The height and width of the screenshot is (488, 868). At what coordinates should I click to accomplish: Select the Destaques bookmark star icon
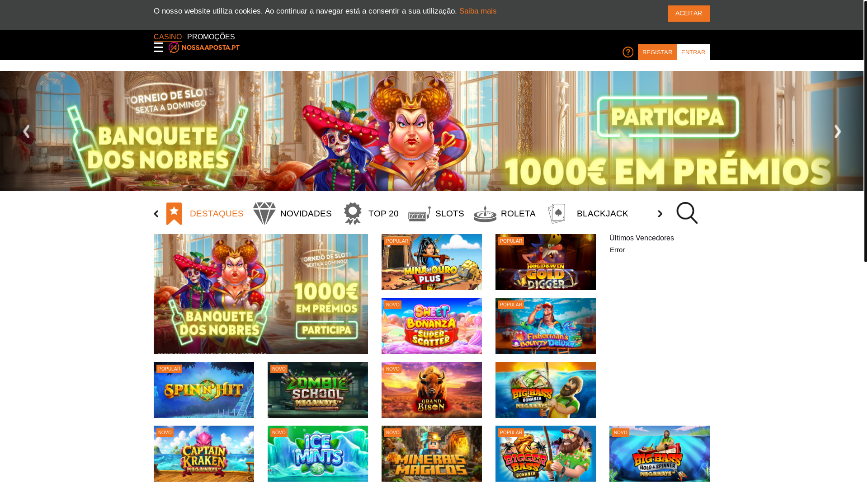[x=174, y=214]
